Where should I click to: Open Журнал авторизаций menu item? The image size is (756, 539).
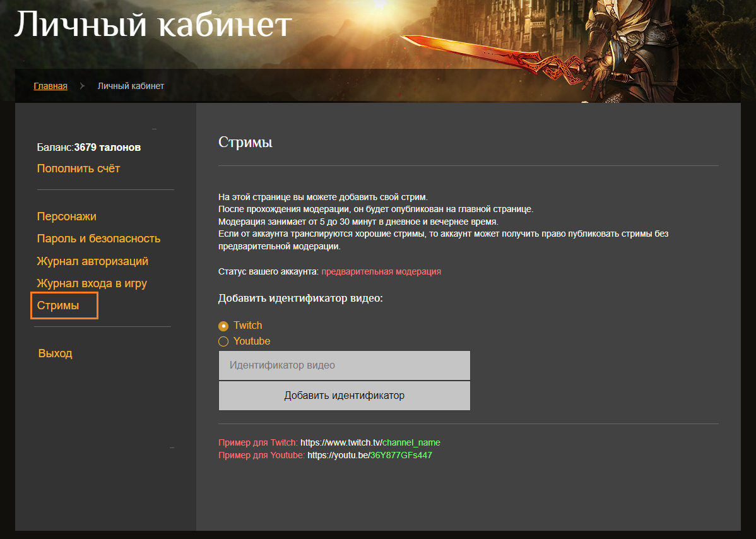pos(93,261)
